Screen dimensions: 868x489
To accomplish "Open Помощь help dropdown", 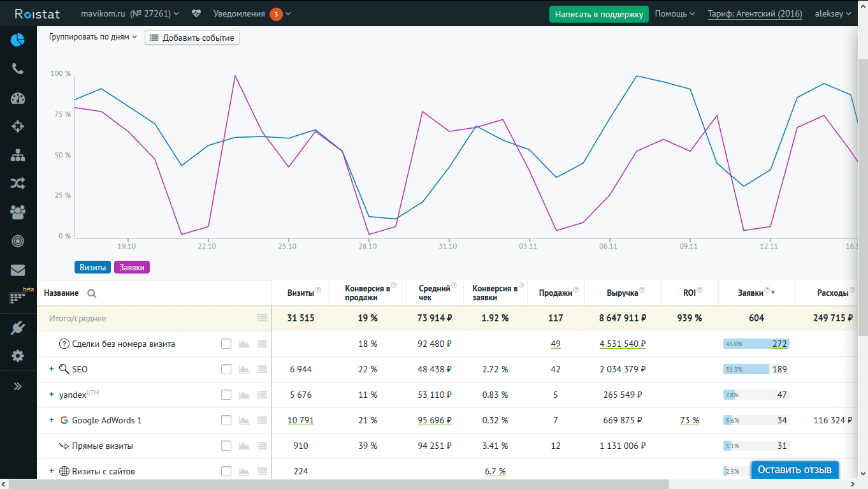I will 675,13.
